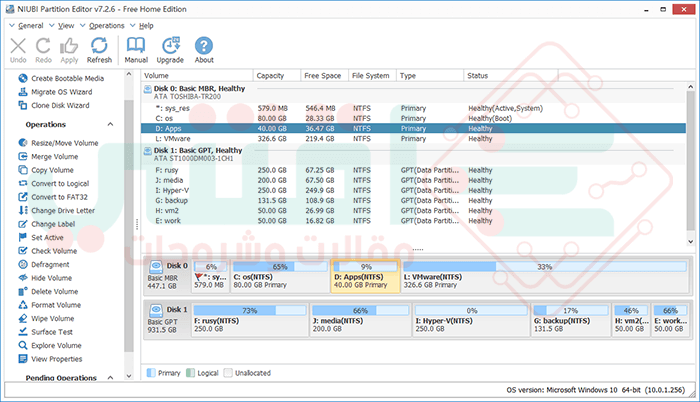Select the F: rusy volume row

point(413,170)
